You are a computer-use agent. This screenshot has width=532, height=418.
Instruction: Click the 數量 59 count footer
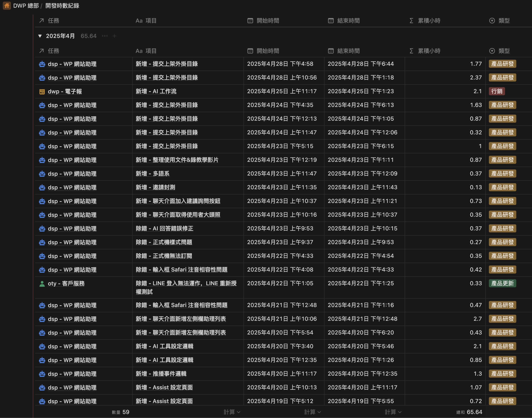pyautogui.click(x=121, y=412)
